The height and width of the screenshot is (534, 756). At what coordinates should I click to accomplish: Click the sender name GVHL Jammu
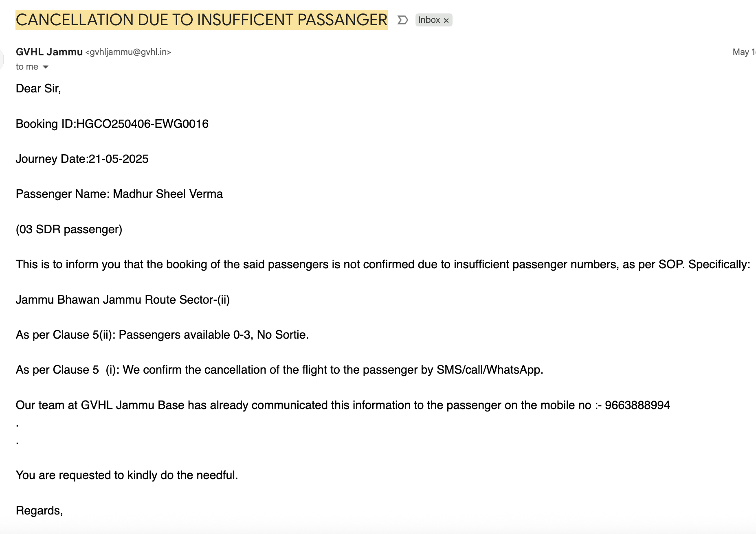pyautogui.click(x=49, y=52)
